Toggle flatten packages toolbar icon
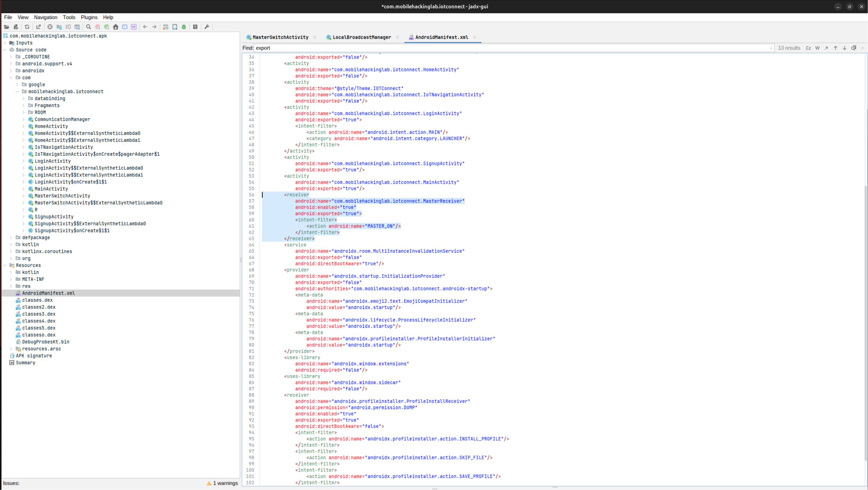The width and height of the screenshot is (868, 490). (x=59, y=27)
